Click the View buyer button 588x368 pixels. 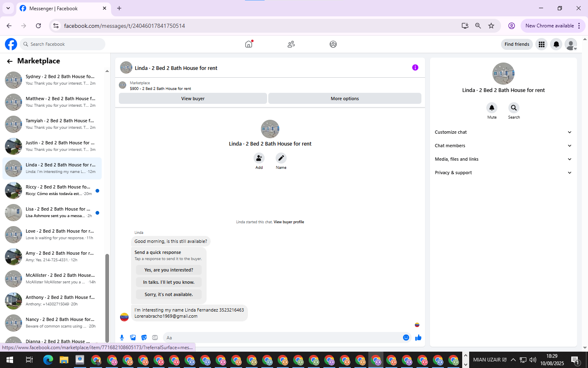[x=193, y=99]
